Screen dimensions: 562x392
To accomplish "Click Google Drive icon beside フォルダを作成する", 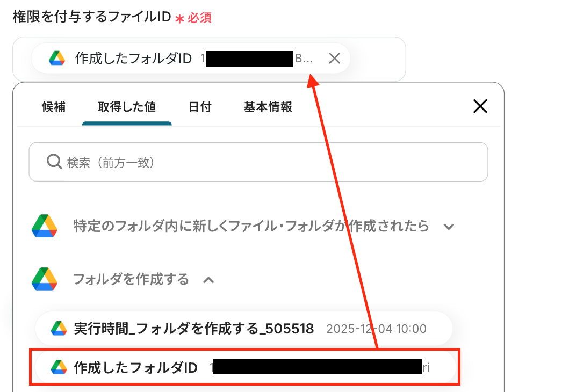I will click(45, 279).
